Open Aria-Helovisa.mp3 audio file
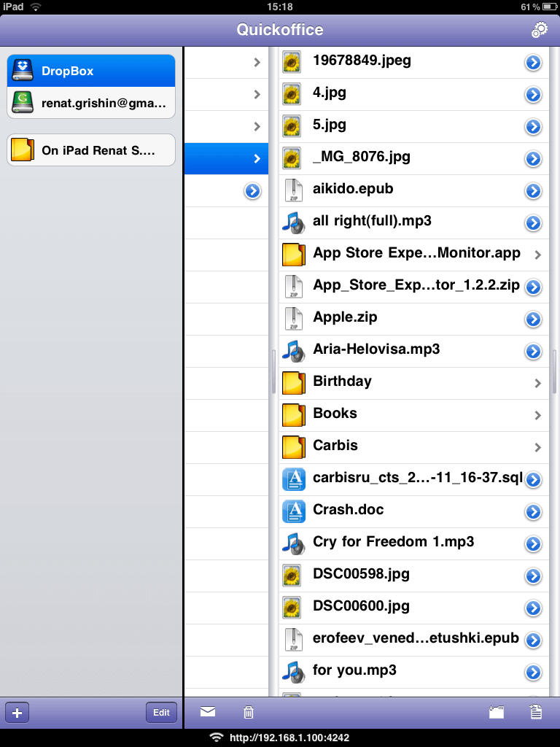 click(414, 351)
